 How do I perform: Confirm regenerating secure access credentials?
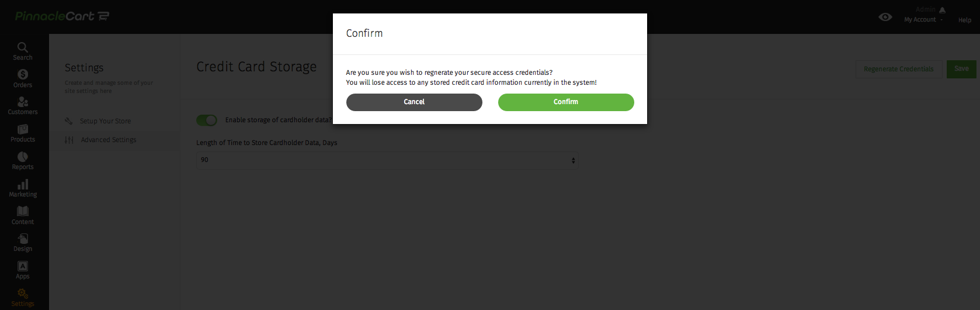(x=566, y=102)
